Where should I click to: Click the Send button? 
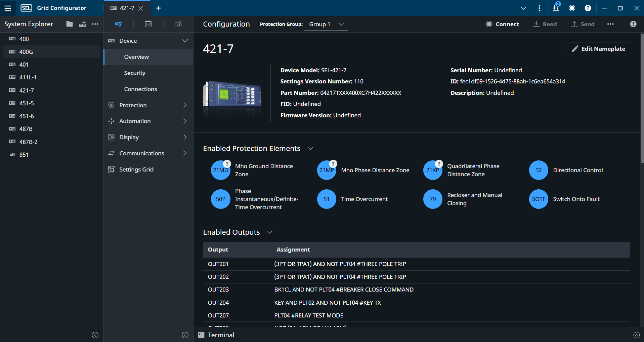[583, 24]
